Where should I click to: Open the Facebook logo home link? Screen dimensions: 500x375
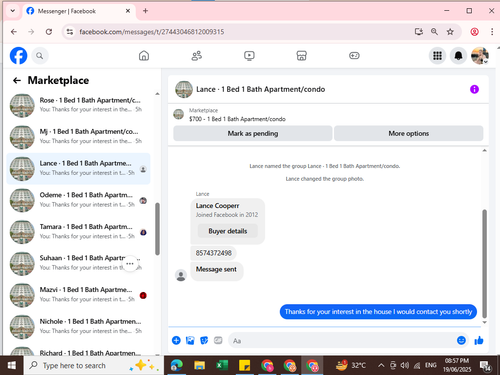(18, 56)
